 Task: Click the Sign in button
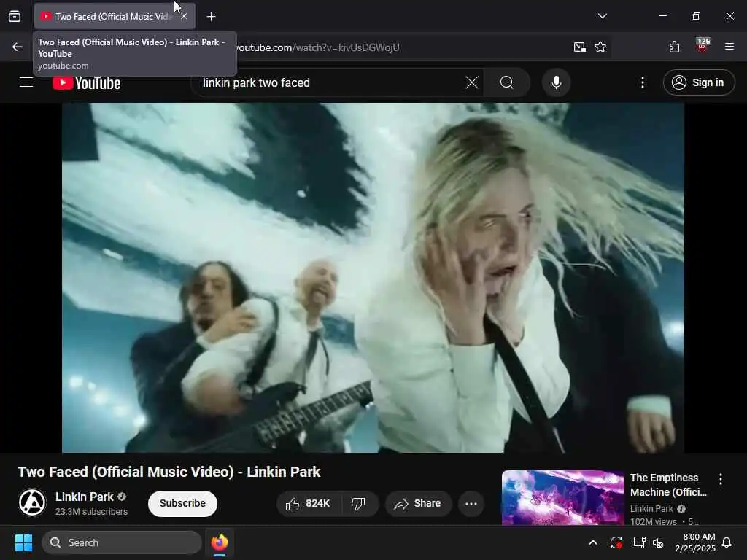699,82
